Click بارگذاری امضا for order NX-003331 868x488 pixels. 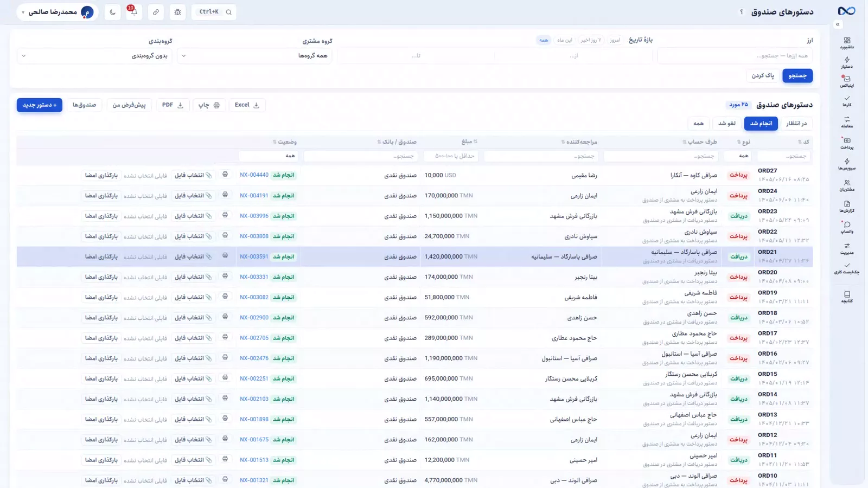[101, 277]
